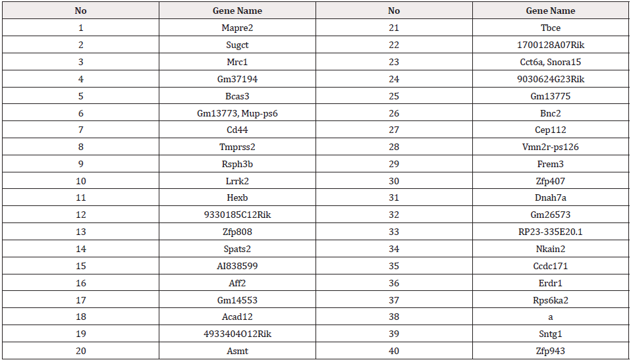The height and width of the screenshot is (364, 631).
Task: Click the left Gene Name column header
Action: point(237,11)
